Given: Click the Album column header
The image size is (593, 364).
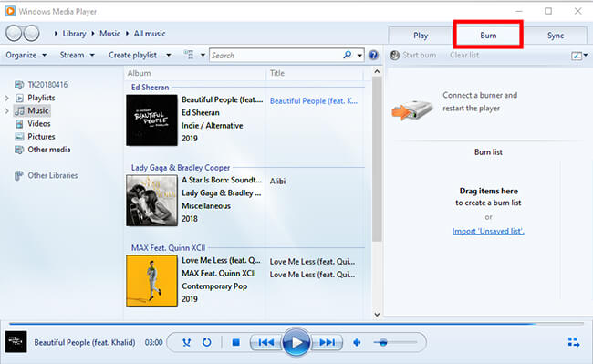Looking at the screenshot, I should click(x=139, y=73).
